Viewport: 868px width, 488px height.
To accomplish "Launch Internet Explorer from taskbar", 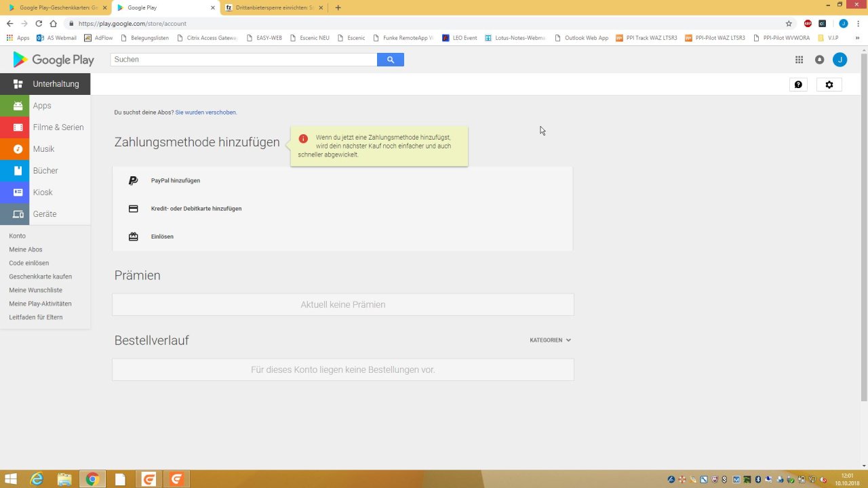I will pos(36,479).
